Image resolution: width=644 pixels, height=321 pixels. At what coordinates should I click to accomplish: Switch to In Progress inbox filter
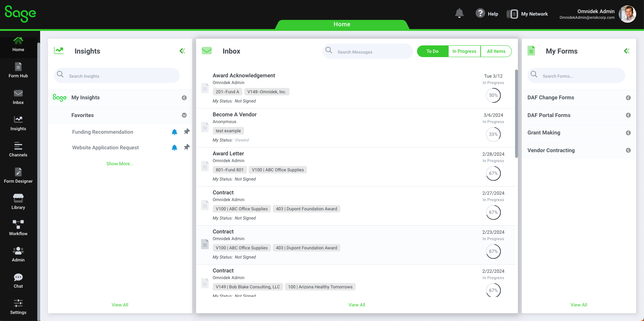(464, 51)
